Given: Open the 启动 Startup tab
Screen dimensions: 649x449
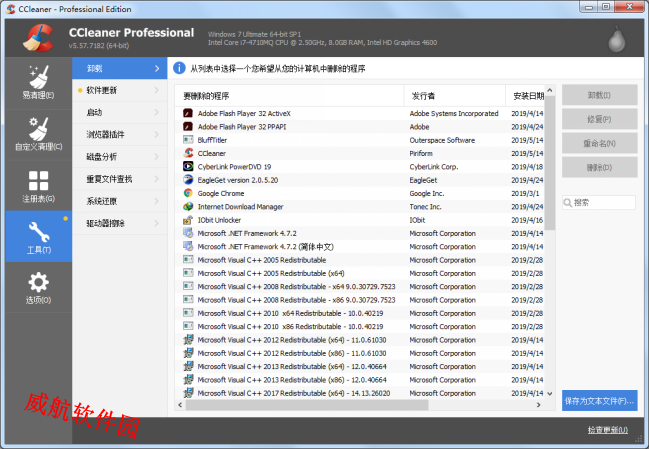Looking at the screenshot, I should [120, 112].
